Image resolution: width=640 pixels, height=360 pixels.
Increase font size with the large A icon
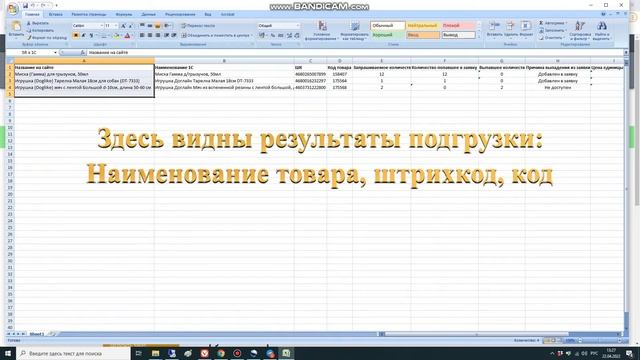click(123, 26)
